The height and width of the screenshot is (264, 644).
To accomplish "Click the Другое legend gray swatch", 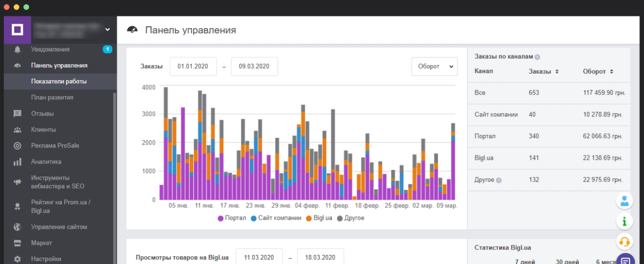I will pyautogui.click(x=340, y=218).
